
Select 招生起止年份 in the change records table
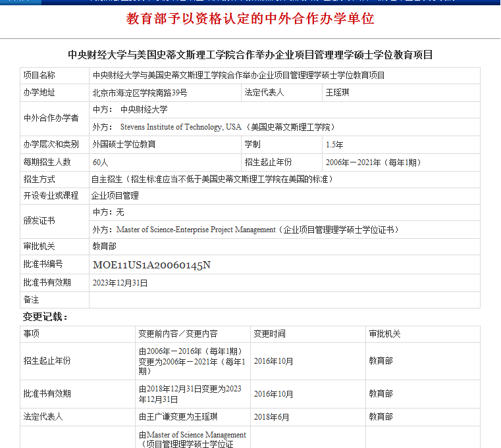pos(47,361)
